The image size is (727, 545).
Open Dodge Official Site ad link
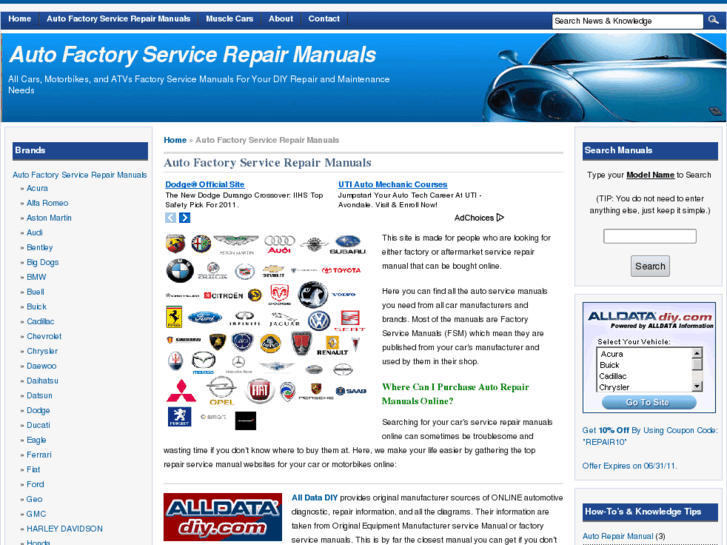pyautogui.click(x=205, y=184)
